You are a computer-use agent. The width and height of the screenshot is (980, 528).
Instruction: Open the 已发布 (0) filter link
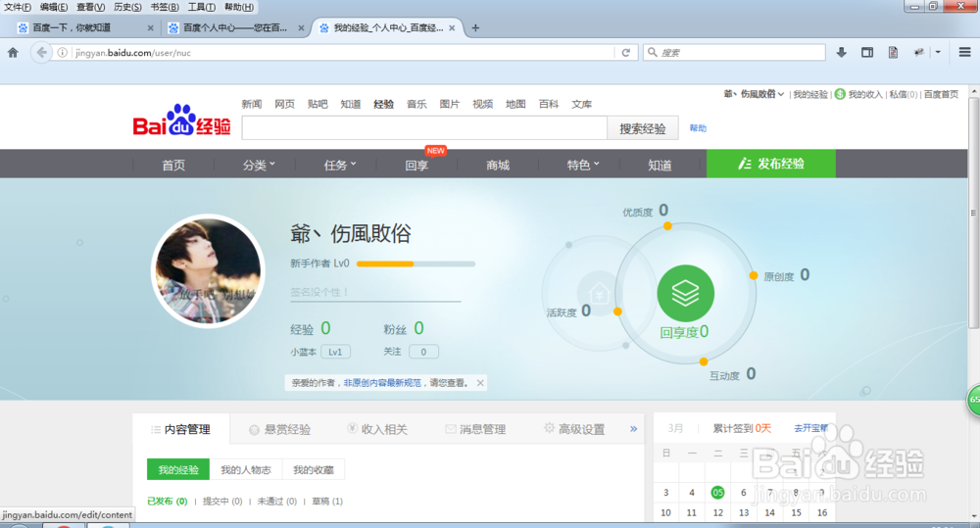click(x=167, y=502)
